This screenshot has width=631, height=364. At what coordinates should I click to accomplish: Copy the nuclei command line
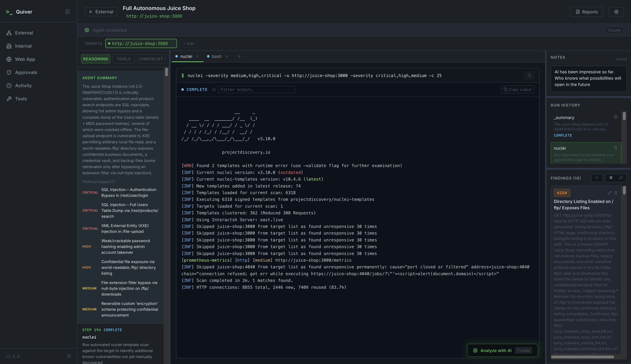pos(529,75)
